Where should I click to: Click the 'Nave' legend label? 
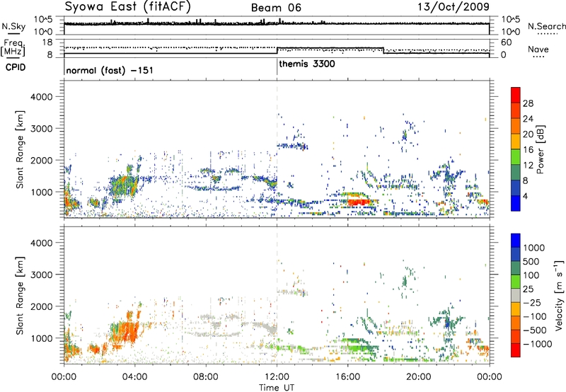(x=538, y=49)
